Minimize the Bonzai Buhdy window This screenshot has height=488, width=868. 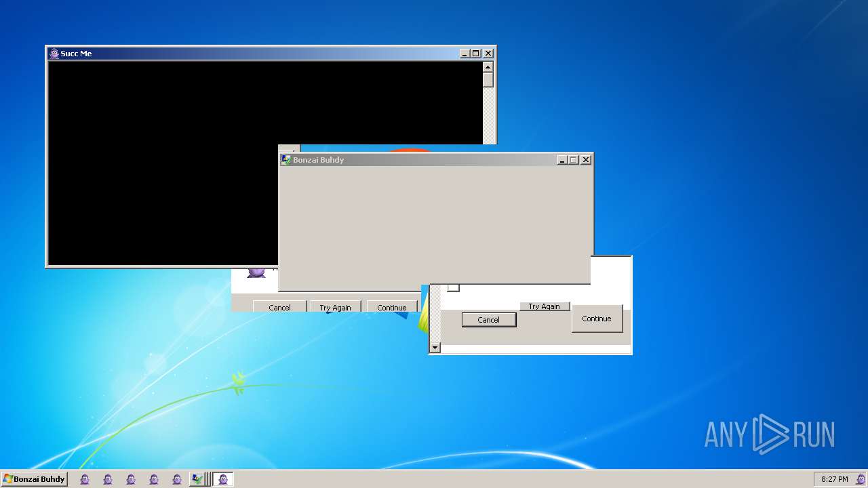pyautogui.click(x=562, y=160)
